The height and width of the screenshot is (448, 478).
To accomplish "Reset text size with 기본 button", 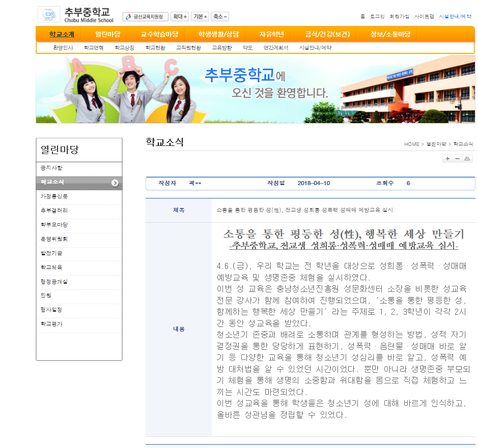I will tap(200, 17).
